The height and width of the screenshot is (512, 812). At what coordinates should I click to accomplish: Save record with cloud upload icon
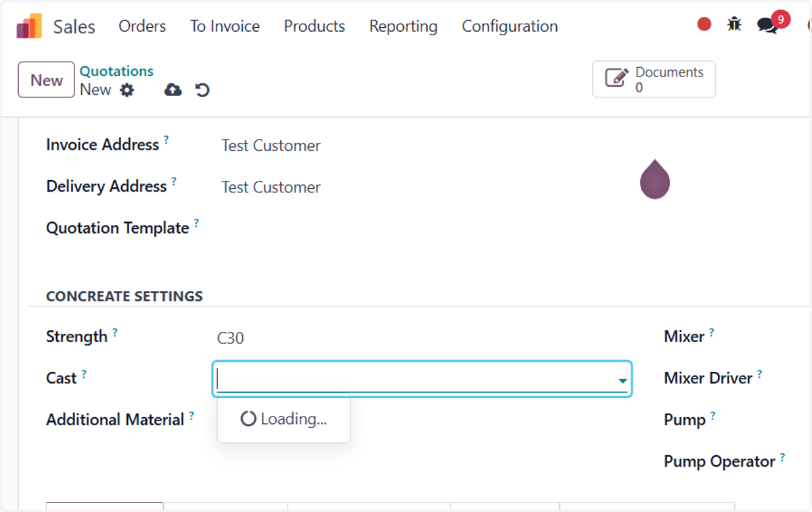pos(173,90)
